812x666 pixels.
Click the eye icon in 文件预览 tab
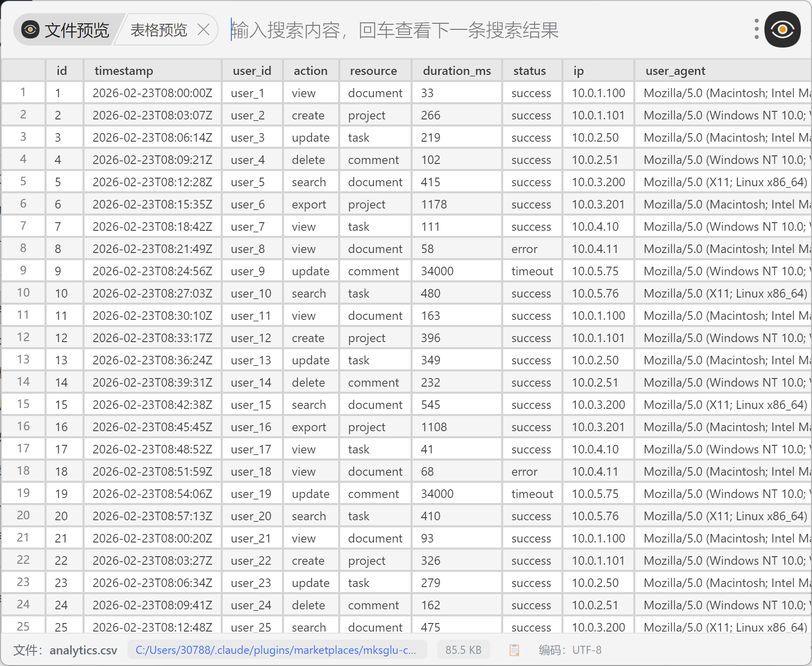(x=30, y=30)
